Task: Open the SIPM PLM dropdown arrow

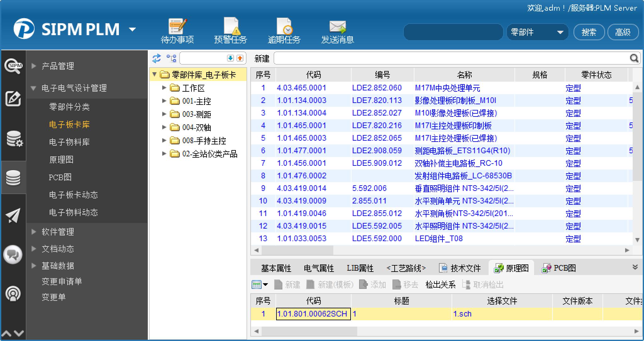Action: 132,30
